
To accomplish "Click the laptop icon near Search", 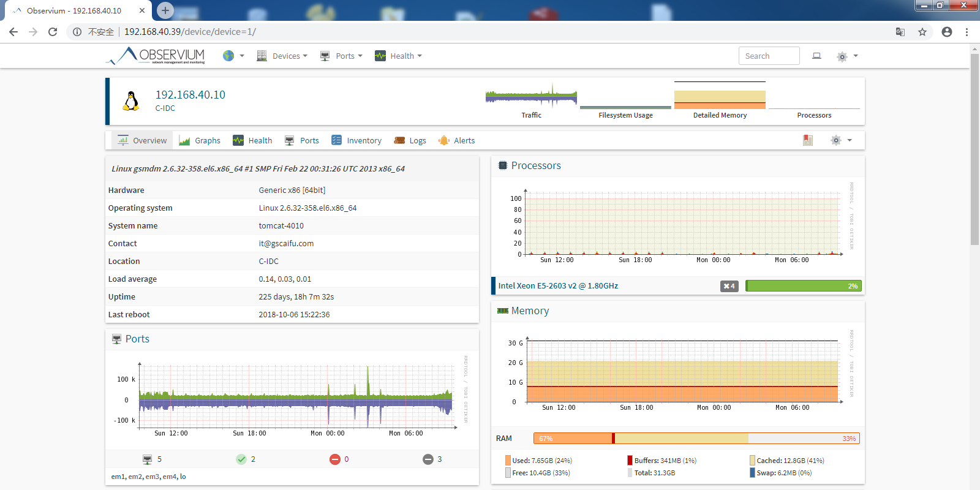I will click(816, 56).
